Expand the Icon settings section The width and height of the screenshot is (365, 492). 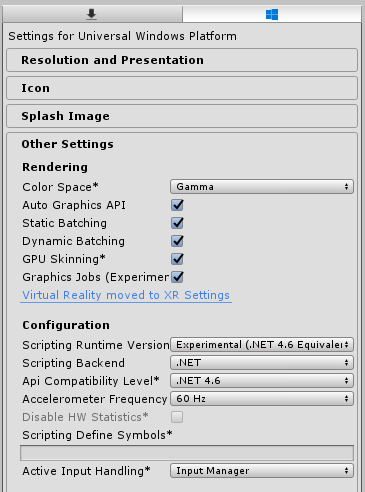pyautogui.click(x=182, y=88)
